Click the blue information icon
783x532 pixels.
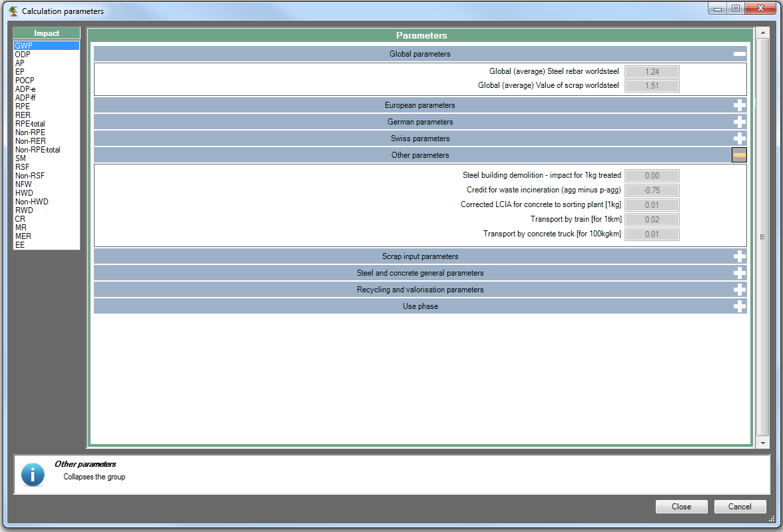click(33, 475)
